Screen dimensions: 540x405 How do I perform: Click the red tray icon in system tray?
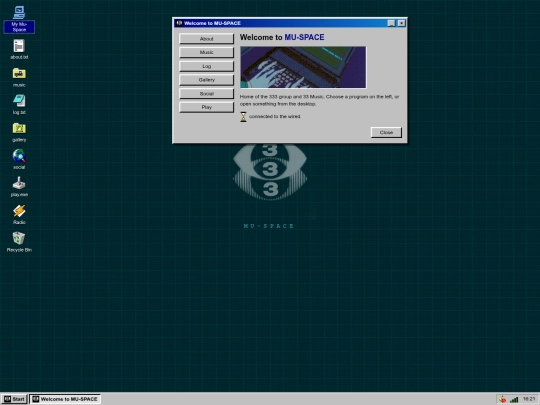(x=502, y=399)
